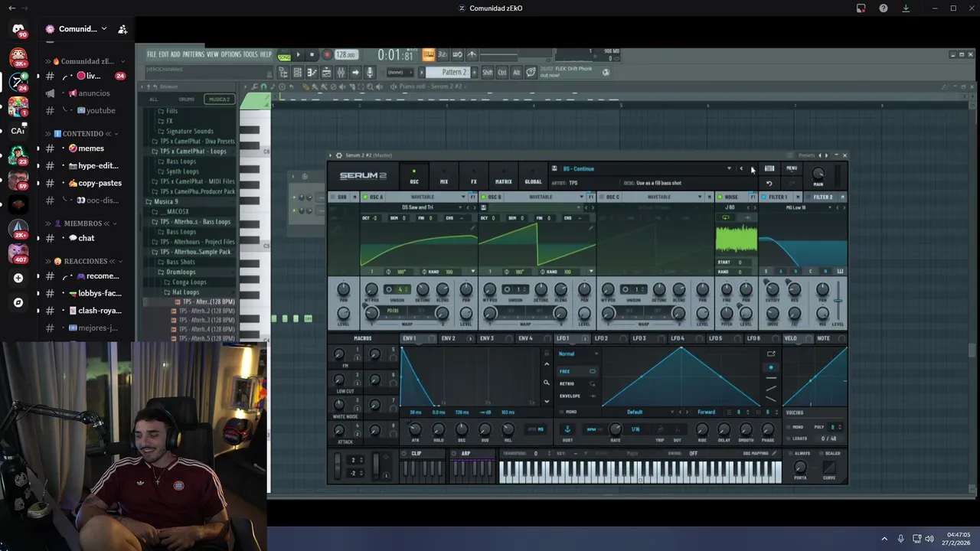Screen dimensions: 980x551
Task: Adjust the filter CUTOFF knob
Action: [772, 289]
